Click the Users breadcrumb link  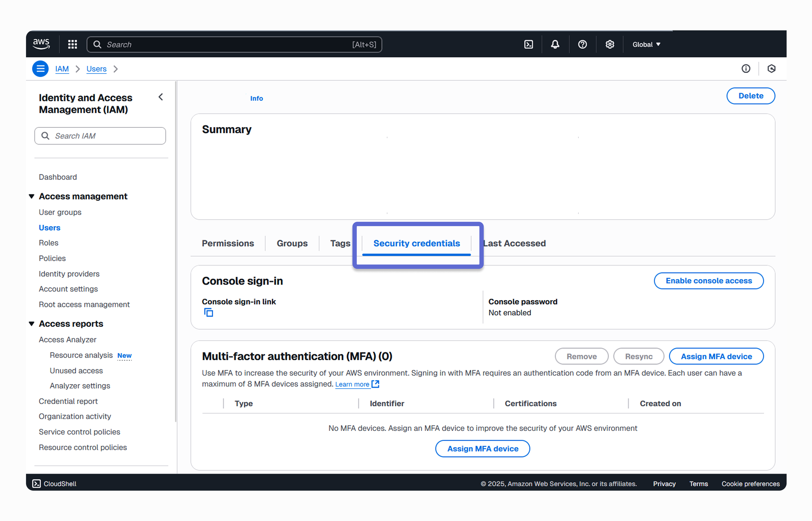96,69
